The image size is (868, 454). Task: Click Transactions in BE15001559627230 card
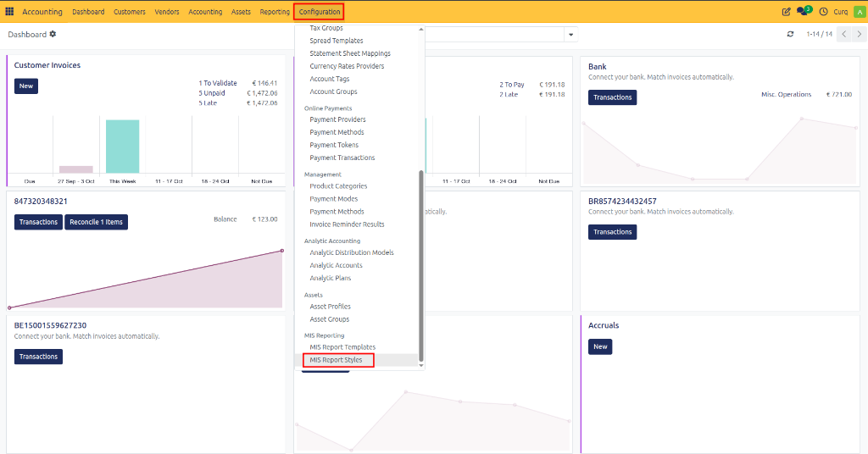tap(38, 357)
